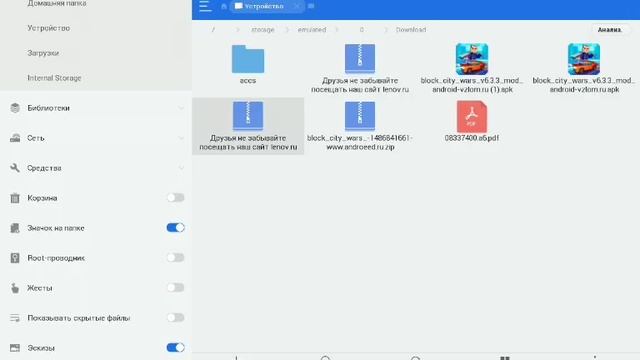Select Домашняя папка in sidebar

point(57,3)
